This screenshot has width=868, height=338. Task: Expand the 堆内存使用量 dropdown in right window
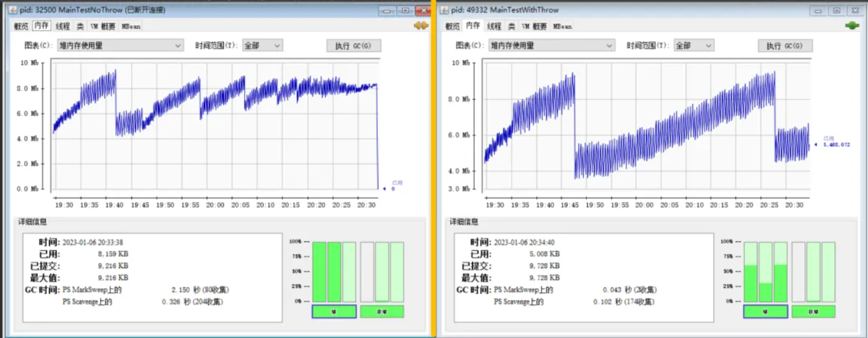click(x=551, y=46)
